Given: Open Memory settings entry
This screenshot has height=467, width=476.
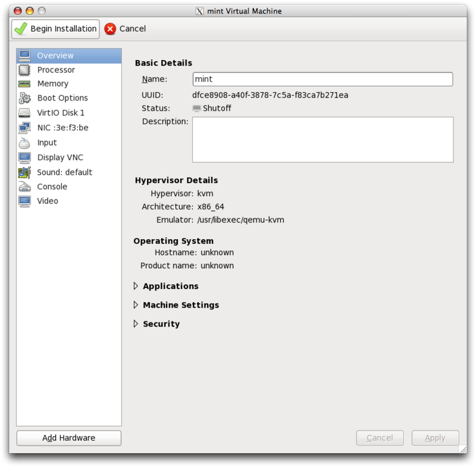Looking at the screenshot, I should (x=69, y=84).
